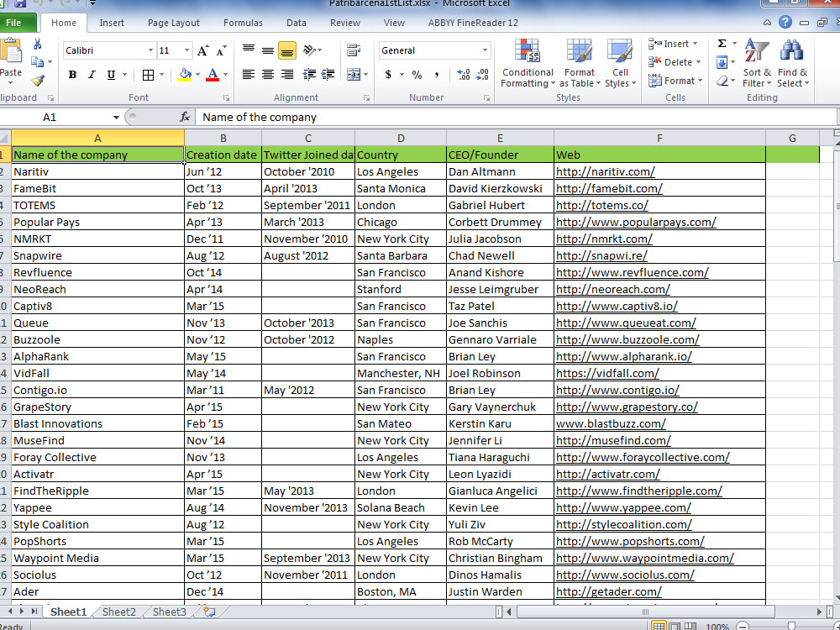
Task: Apply Conditional Formatting to selection
Action: tap(528, 63)
